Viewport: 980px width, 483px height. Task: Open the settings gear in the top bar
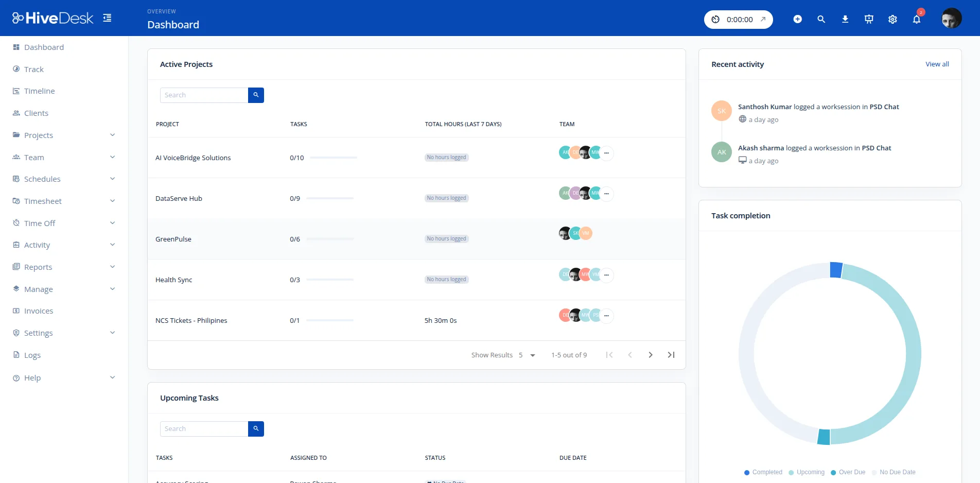click(x=892, y=19)
